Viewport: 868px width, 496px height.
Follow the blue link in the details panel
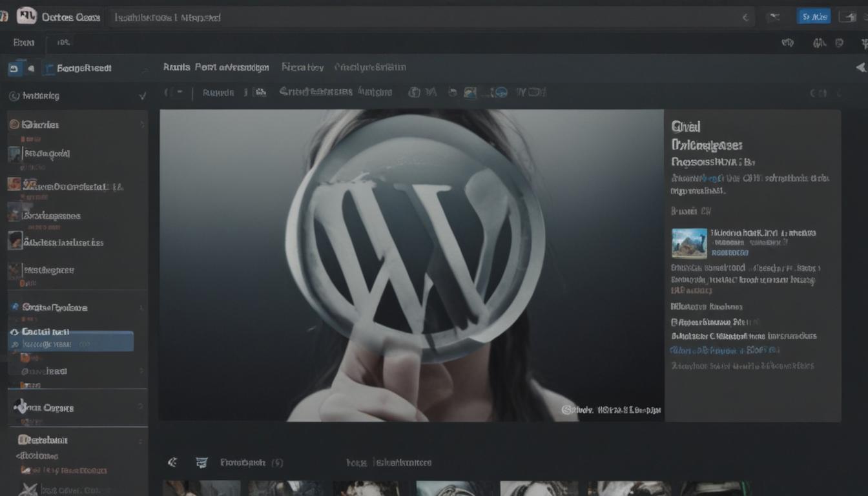pos(724,350)
